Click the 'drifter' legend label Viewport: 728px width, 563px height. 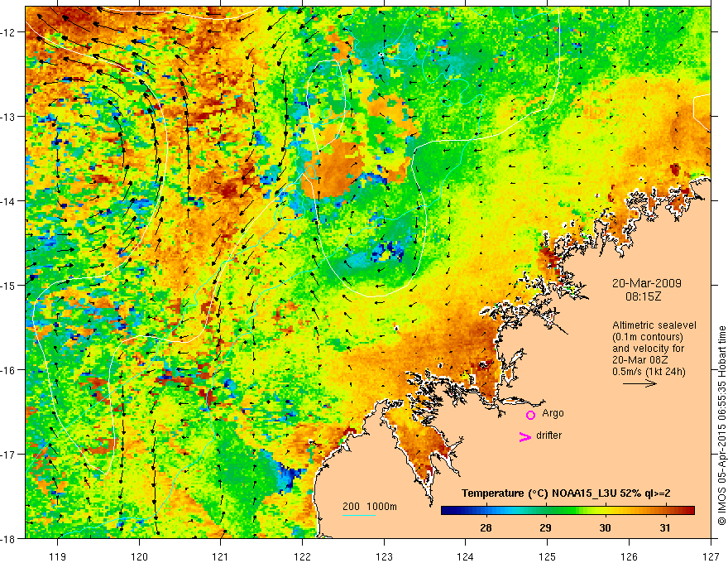(548, 435)
